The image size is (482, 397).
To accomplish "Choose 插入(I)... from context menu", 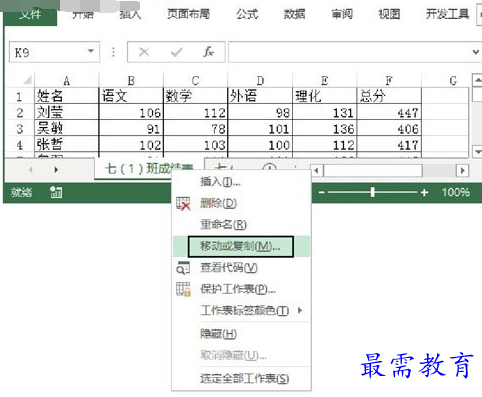I will [x=241, y=182].
